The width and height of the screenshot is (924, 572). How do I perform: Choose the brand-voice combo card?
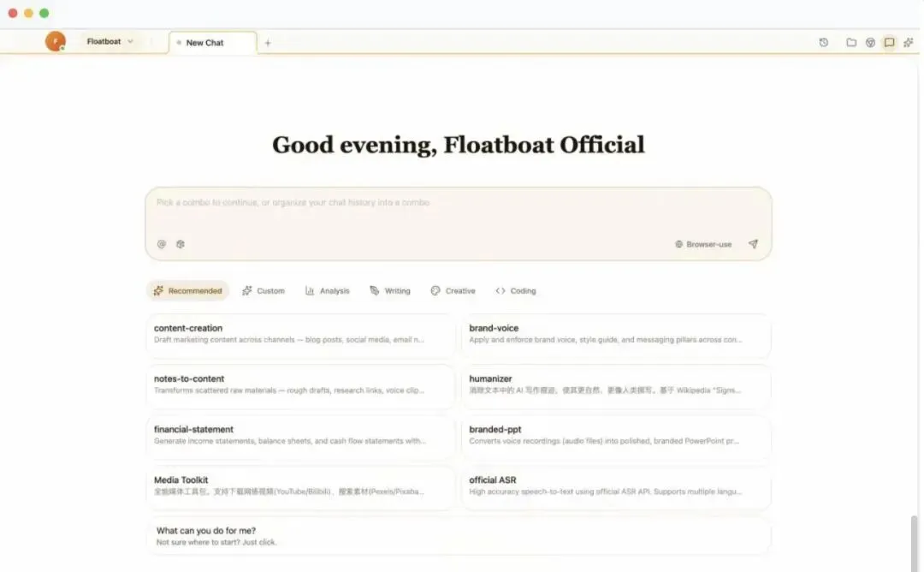coord(616,335)
